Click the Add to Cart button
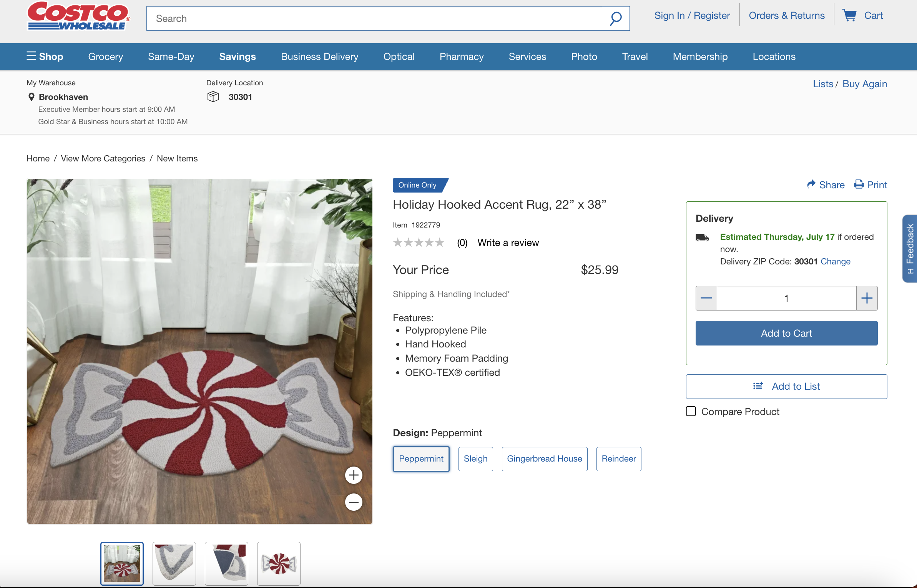Viewport: 917px width, 588px height. (x=786, y=333)
